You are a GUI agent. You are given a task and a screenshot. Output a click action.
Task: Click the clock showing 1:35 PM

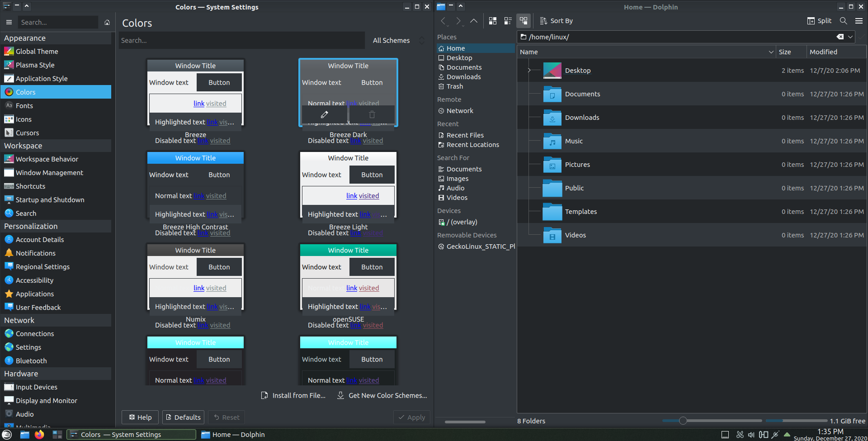[830, 432]
